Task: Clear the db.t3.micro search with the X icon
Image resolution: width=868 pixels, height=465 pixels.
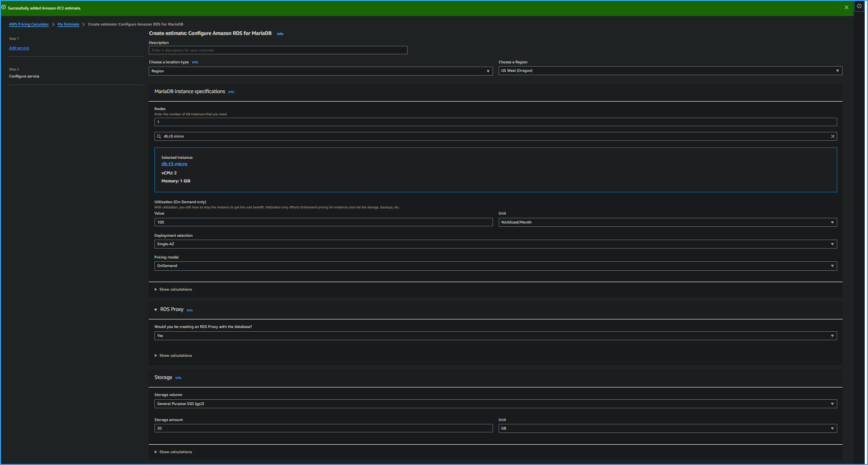Action: tap(833, 136)
